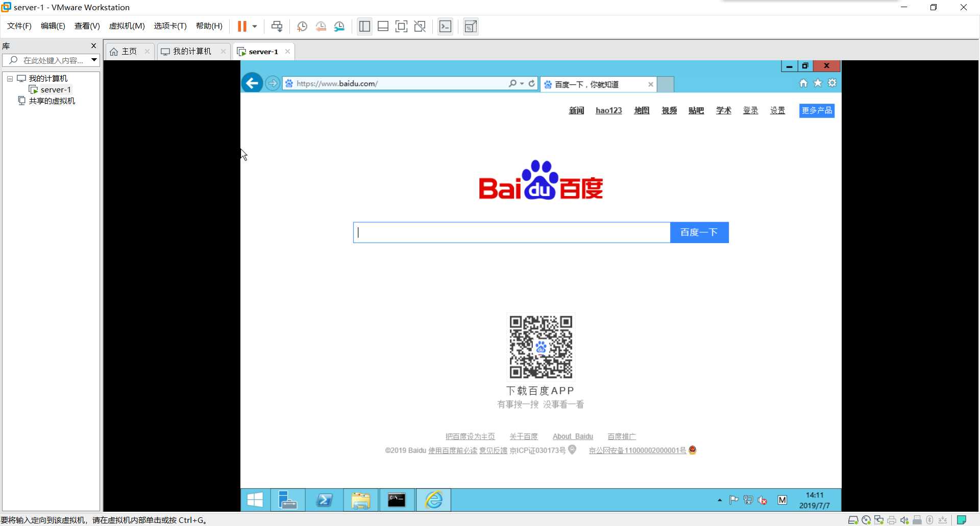Click the VMware hard disk status icon
This screenshot has height=526, width=980.
pyautogui.click(x=853, y=520)
